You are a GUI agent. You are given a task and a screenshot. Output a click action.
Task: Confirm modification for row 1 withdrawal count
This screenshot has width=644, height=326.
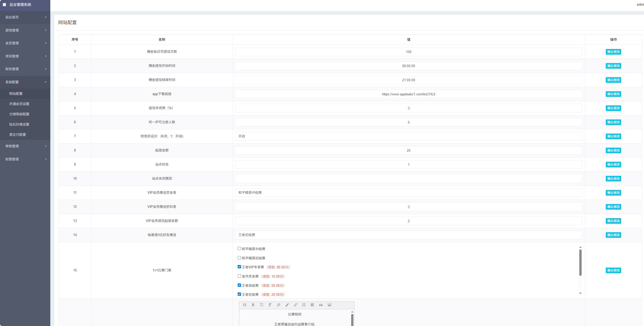[x=613, y=52]
